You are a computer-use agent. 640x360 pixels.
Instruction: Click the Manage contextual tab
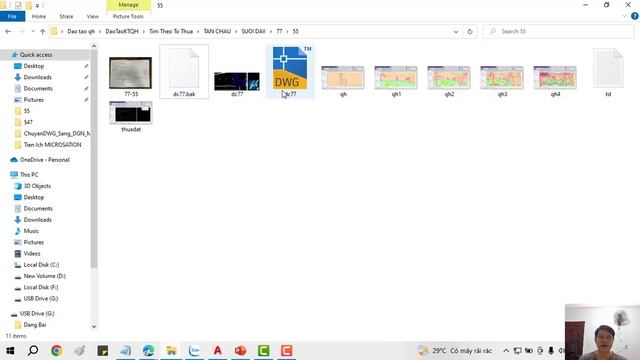[x=129, y=5]
